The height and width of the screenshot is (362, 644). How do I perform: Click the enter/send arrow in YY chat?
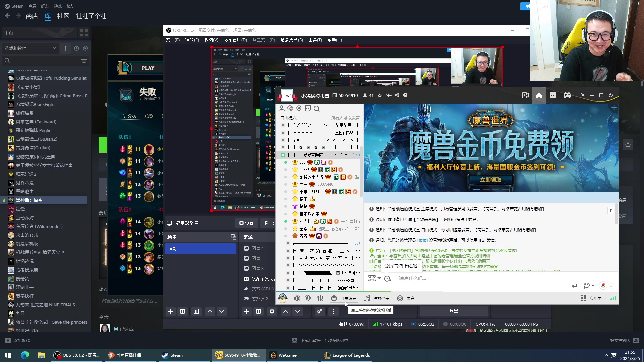[x=574, y=286]
